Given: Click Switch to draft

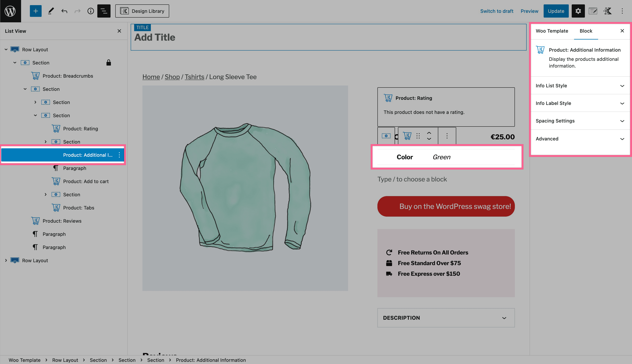Looking at the screenshot, I should pos(497,11).
